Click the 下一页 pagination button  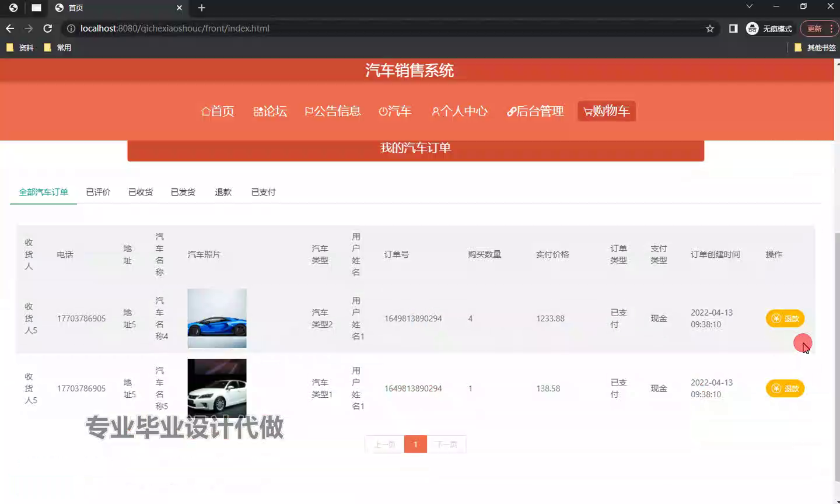[446, 444]
